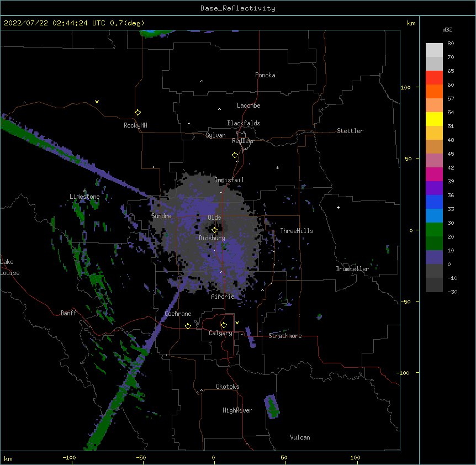The width and height of the screenshot is (476, 465).
Task: Click the green-purple echo blob east of HighRiver
Action: (272, 407)
